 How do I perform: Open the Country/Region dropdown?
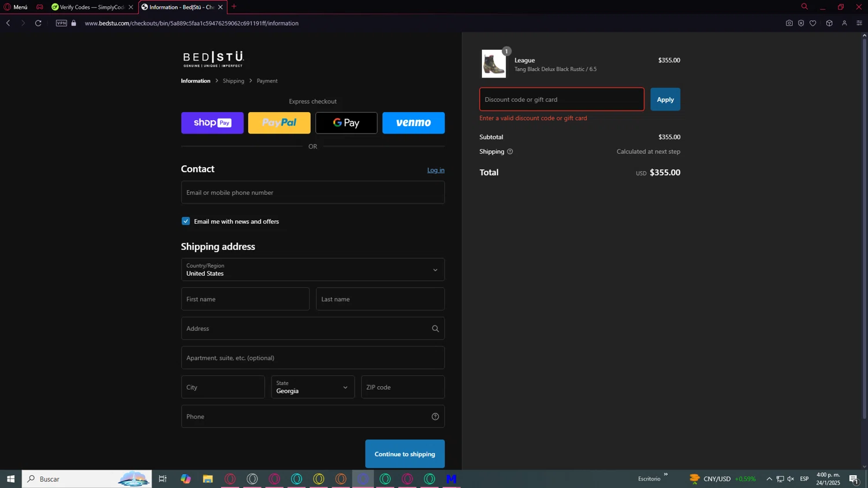[x=313, y=269]
